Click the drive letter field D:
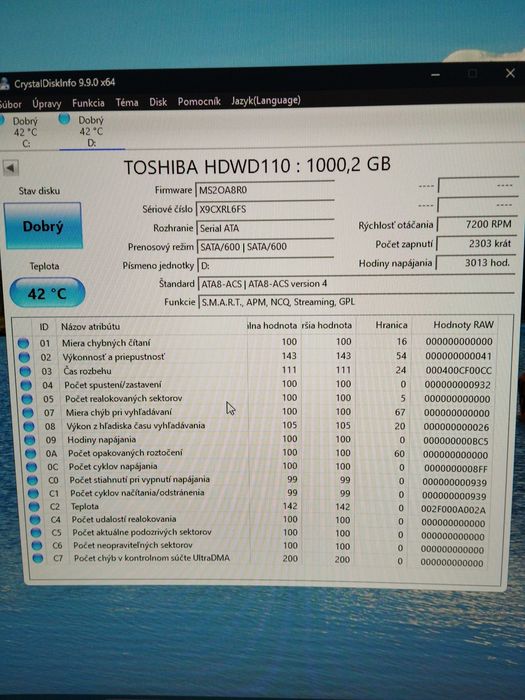This screenshot has width=525, height=700. [x=265, y=265]
